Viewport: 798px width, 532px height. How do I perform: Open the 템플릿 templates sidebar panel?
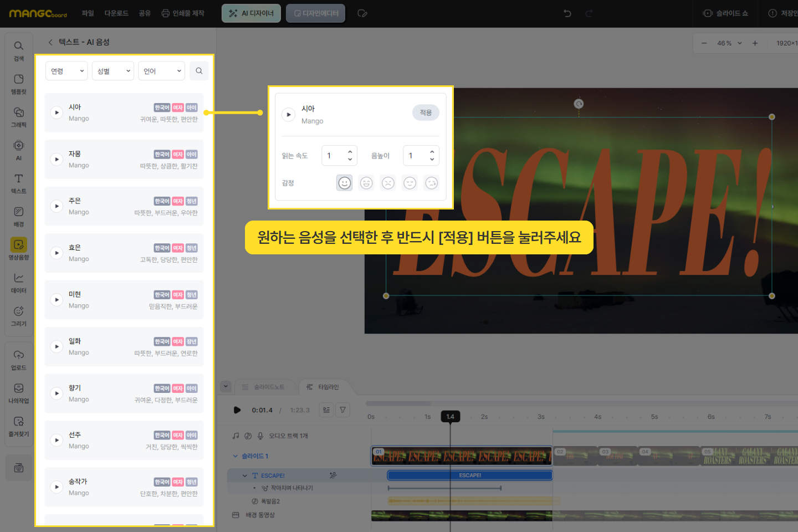point(19,83)
